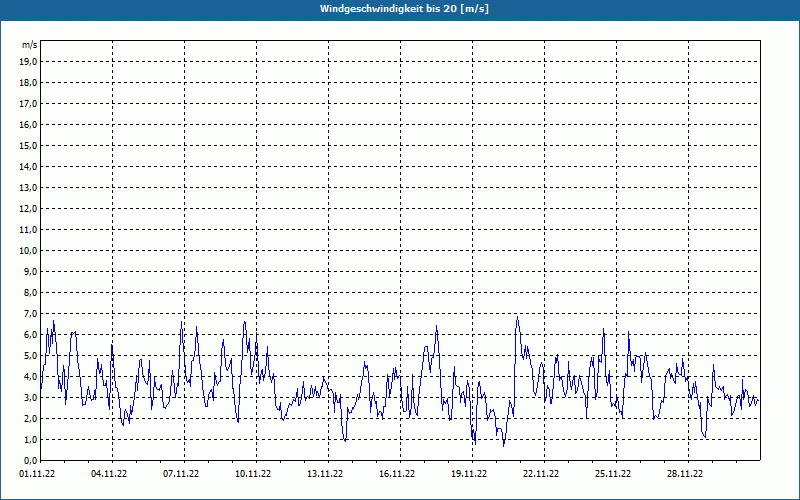Click the y-axis label 5,0
Image resolution: width=800 pixels, height=500 pixels.
click(30, 356)
